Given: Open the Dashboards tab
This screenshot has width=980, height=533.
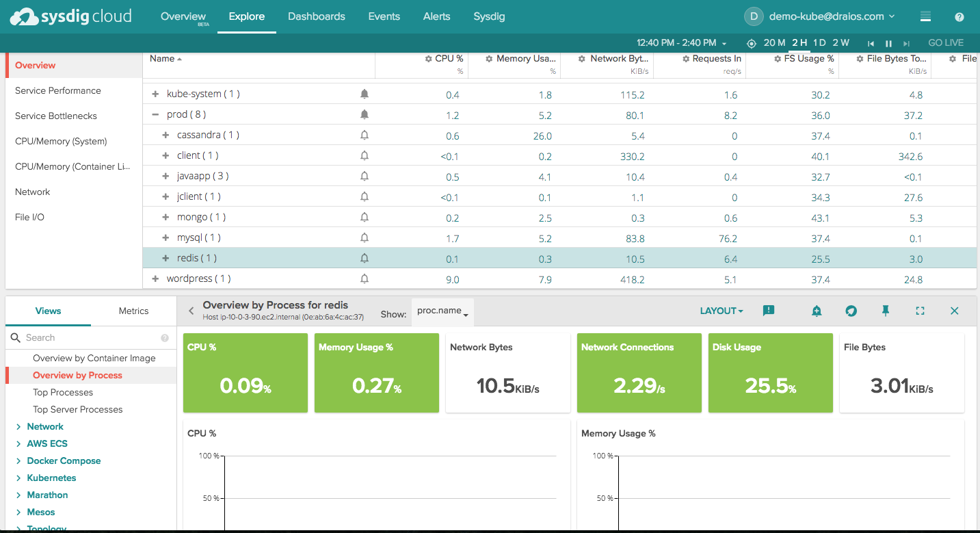Looking at the screenshot, I should coord(317,16).
